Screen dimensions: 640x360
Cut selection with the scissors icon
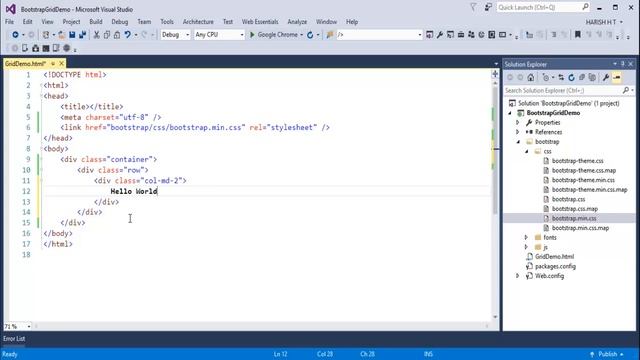pos(96,35)
